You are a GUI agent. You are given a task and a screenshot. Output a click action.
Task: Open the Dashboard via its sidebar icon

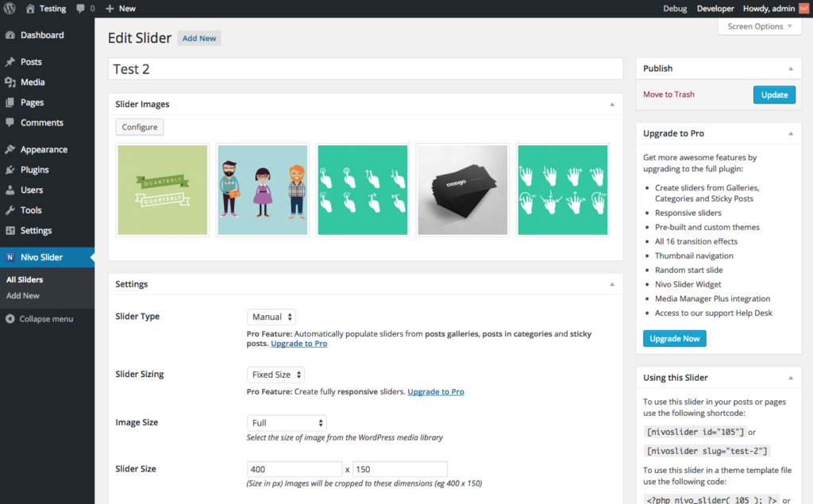[11, 35]
